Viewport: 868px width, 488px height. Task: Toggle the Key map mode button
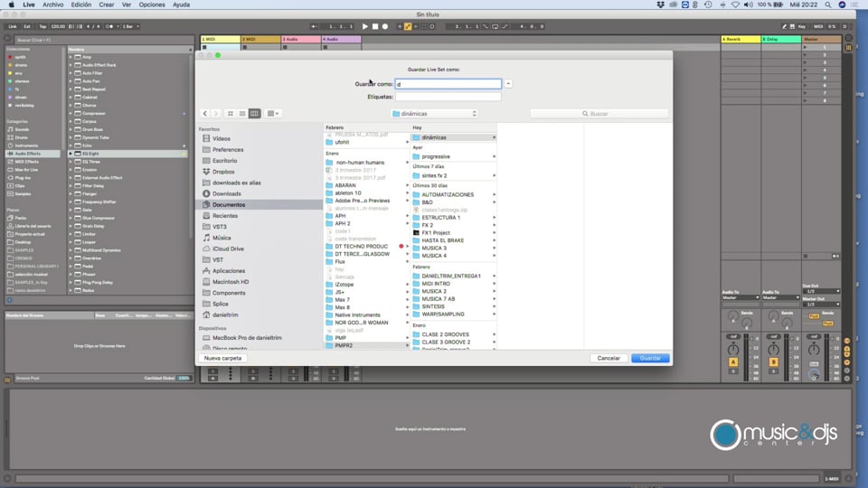pos(802,26)
